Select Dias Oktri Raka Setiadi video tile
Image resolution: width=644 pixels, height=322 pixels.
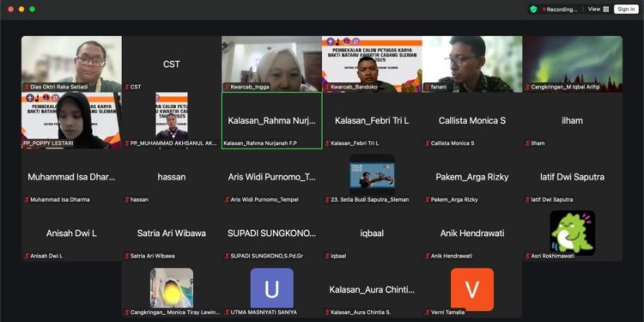tap(71, 64)
